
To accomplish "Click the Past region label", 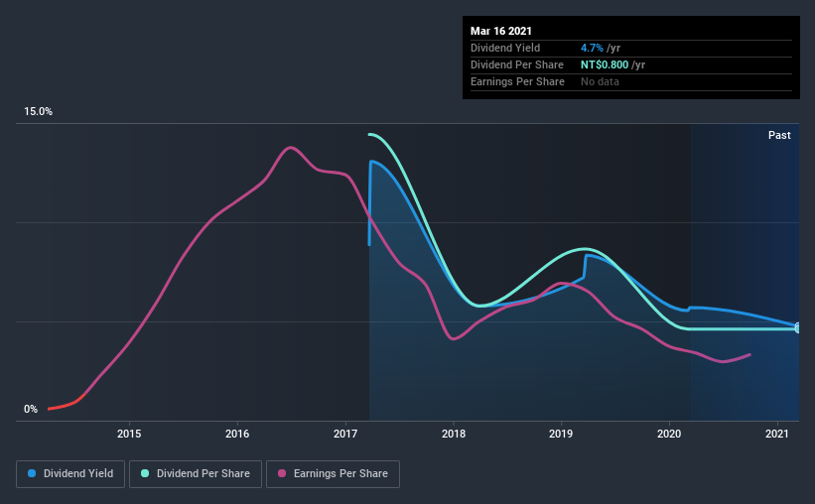I will pos(779,135).
